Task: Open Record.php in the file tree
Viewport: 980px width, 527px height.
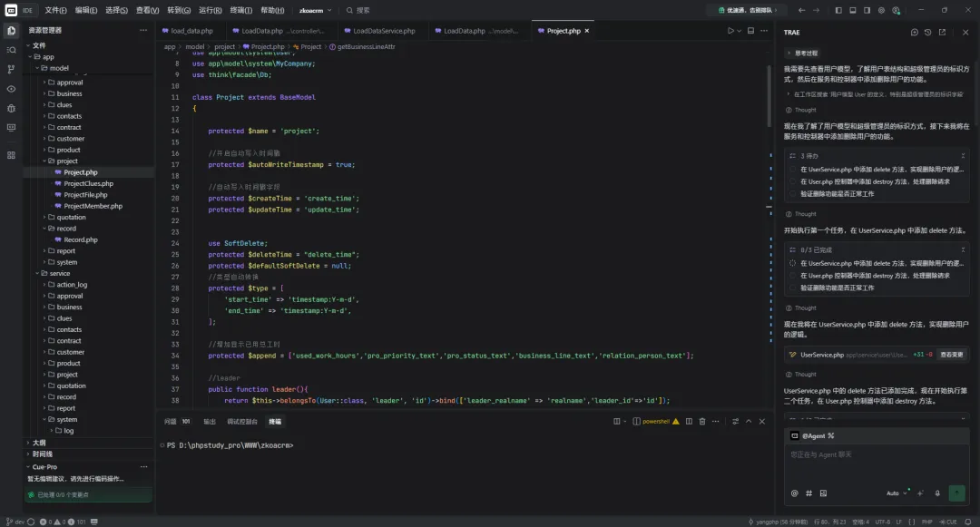Action: [81, 239]
